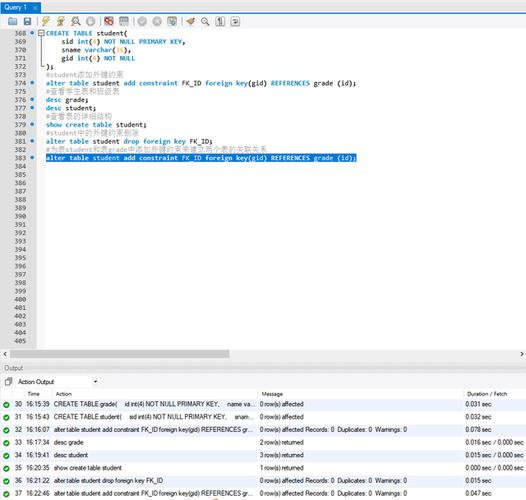Click the 'desc student;' statement
The height and width of the screenshot is (500, 526).
[x=71, y=108]
